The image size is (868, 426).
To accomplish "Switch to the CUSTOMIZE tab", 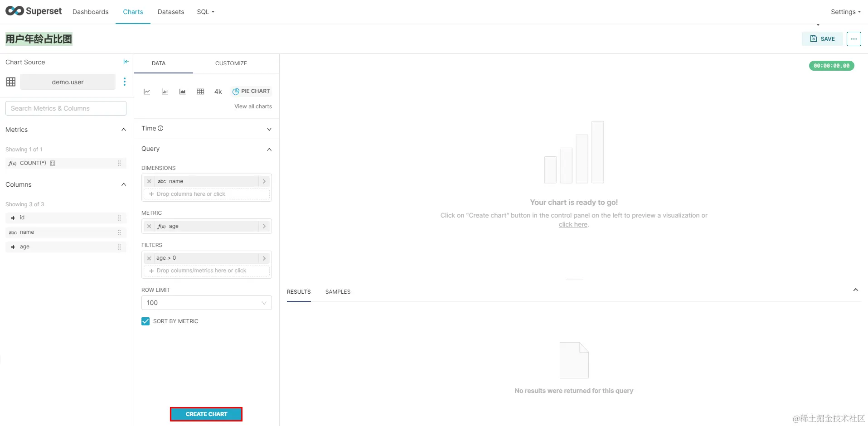I will coord(231,63).
